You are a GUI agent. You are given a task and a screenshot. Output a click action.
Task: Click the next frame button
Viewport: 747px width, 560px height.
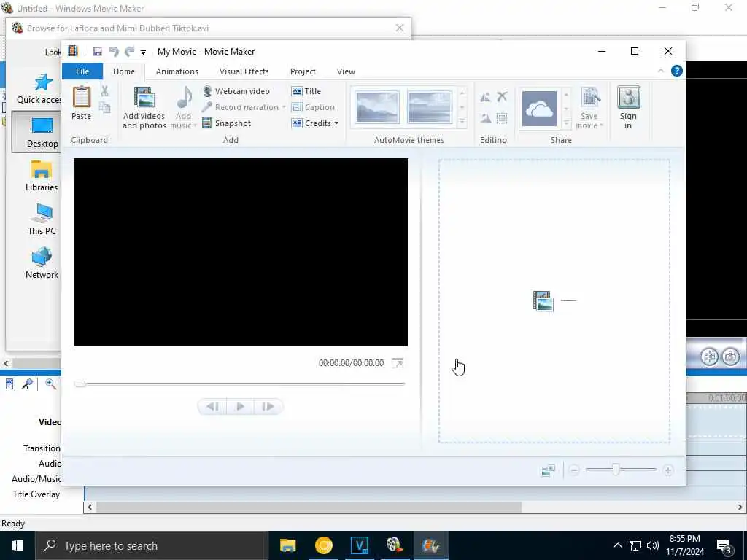pos(268,407)
